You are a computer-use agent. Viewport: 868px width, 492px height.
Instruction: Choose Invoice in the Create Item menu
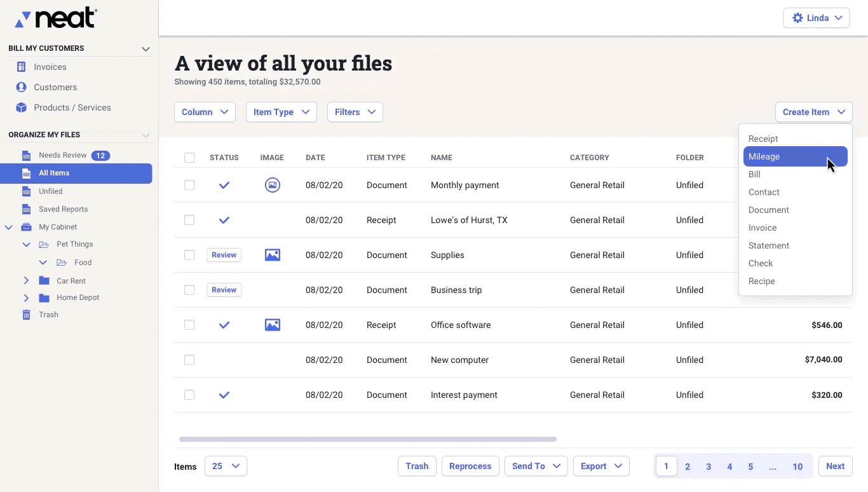[x=762, y=228]
